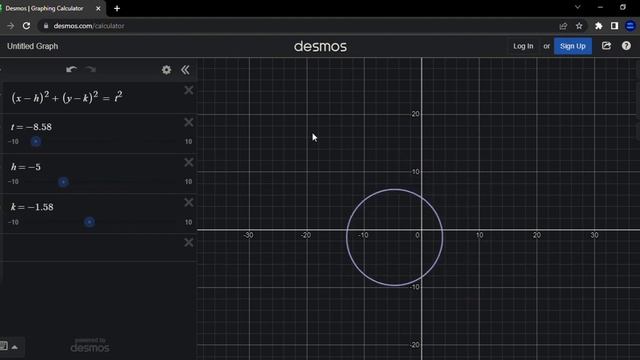Open the share graph icon

coord(607,46)
